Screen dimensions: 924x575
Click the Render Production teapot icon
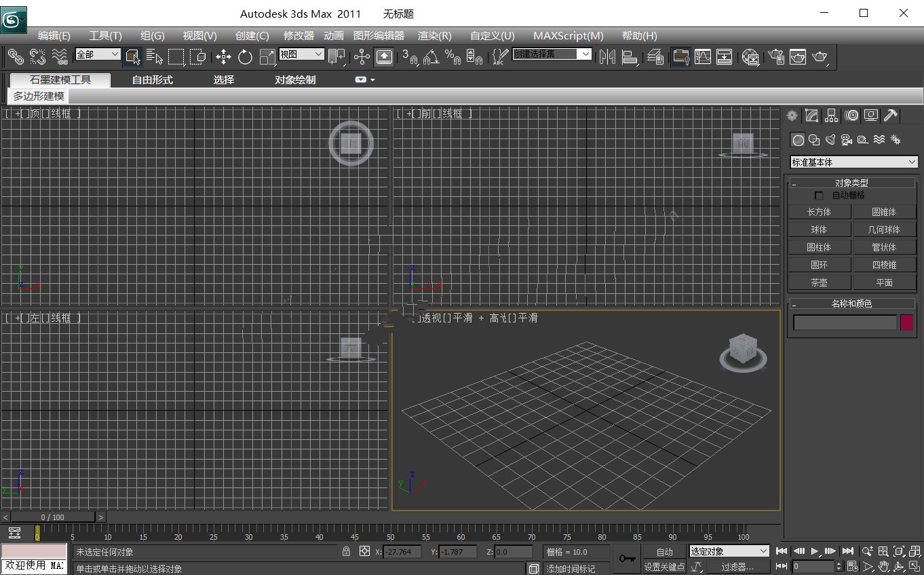820,57
